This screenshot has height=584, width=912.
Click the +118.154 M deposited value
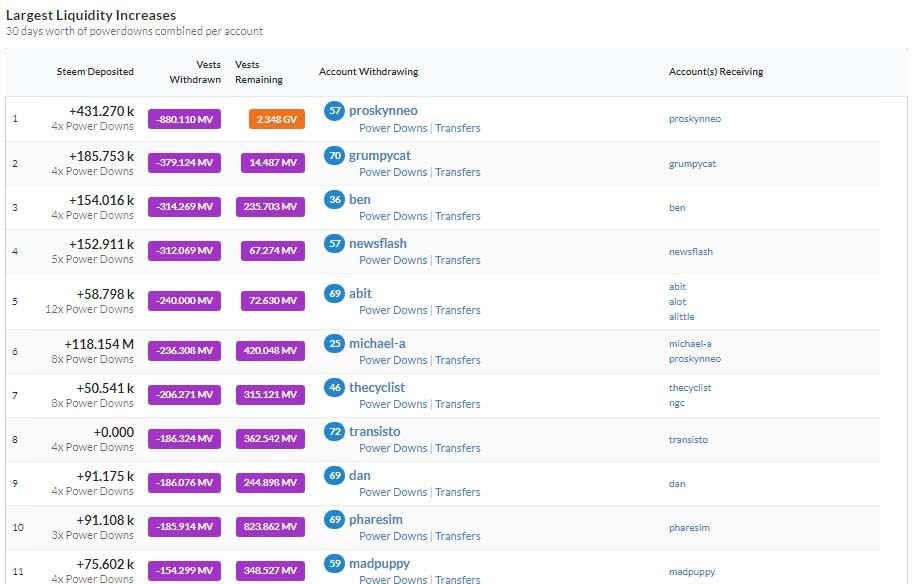point(99,344)
